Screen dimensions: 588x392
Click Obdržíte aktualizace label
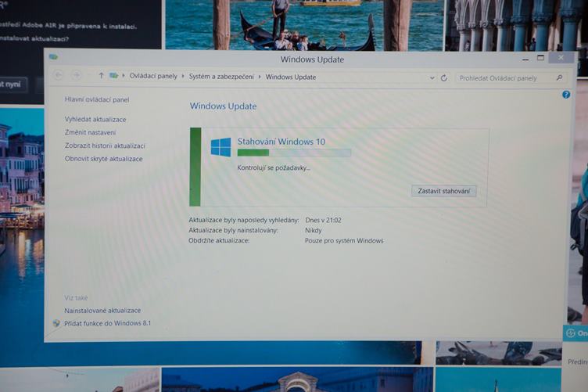[x=219, y=241]
